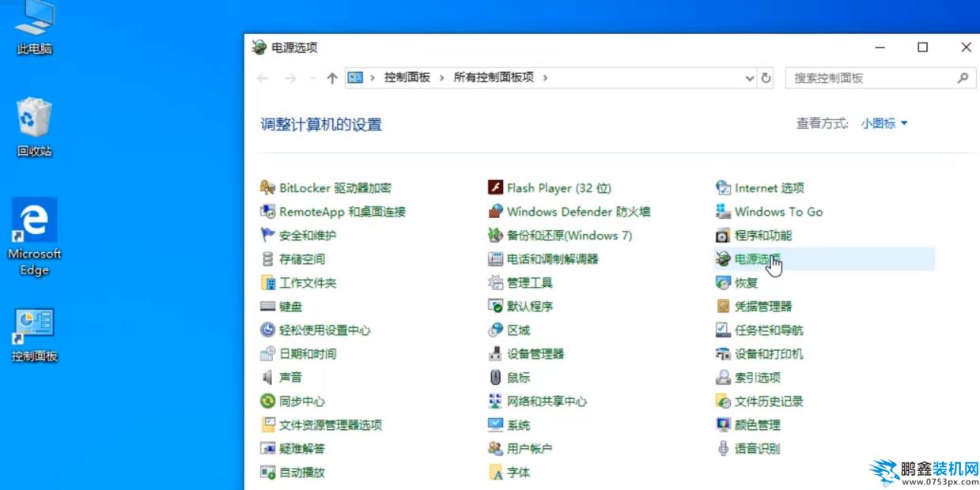Go back with the back arrow
This screenshot has width=980, height=490.
click(x=263, y=78)
